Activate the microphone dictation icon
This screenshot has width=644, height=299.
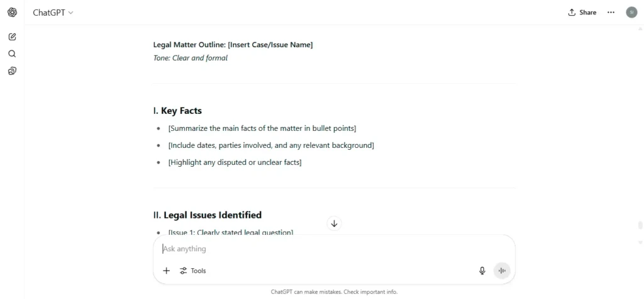(482, 271)
